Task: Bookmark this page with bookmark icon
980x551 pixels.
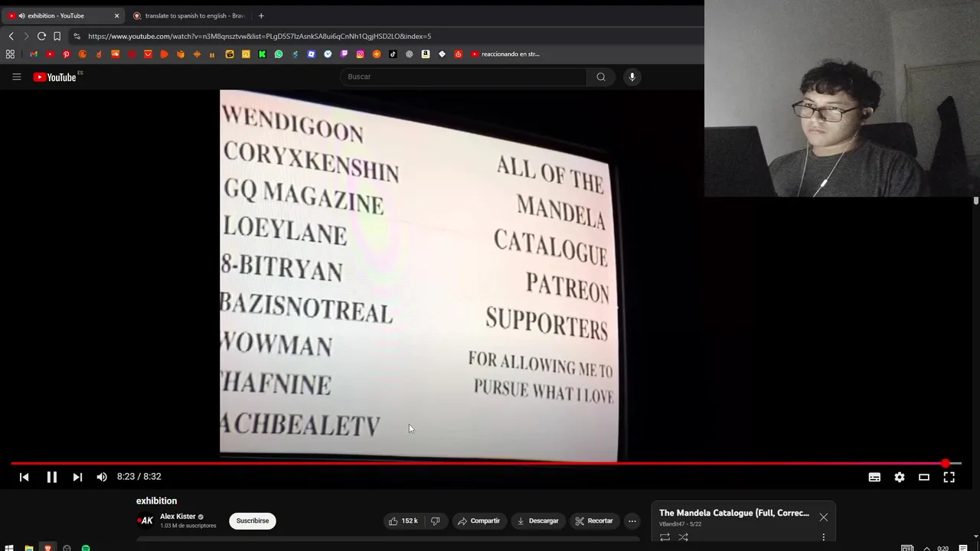Action: tap(57, 36)
